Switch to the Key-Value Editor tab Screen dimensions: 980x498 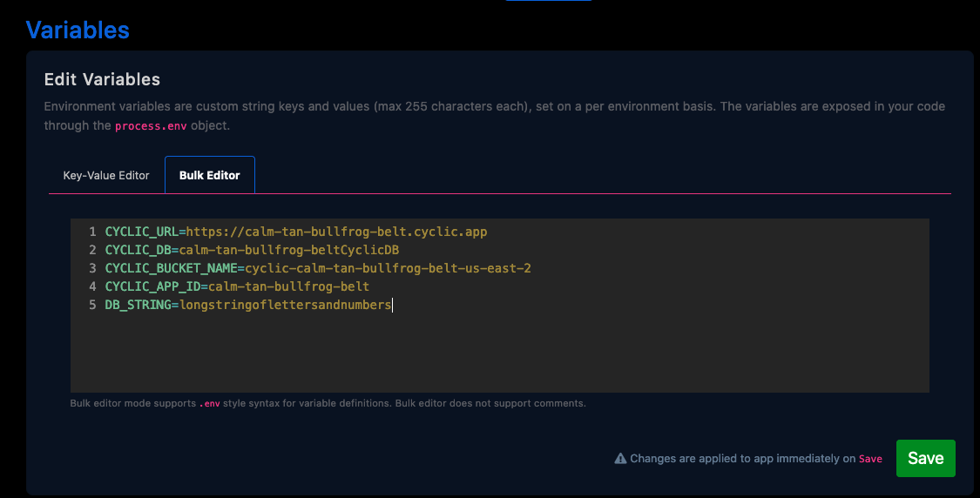click(106, 175)
